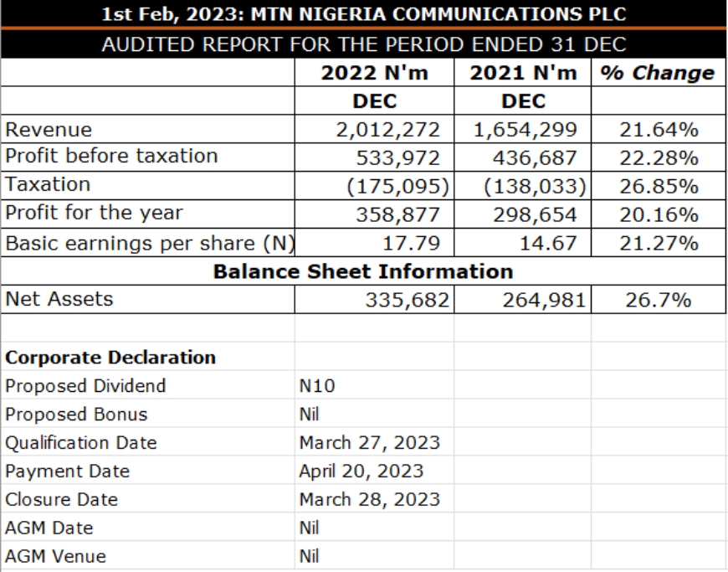Select the Revenue row label
The height and width of the screenshot is (572, 728).
(x=49, y=130)
